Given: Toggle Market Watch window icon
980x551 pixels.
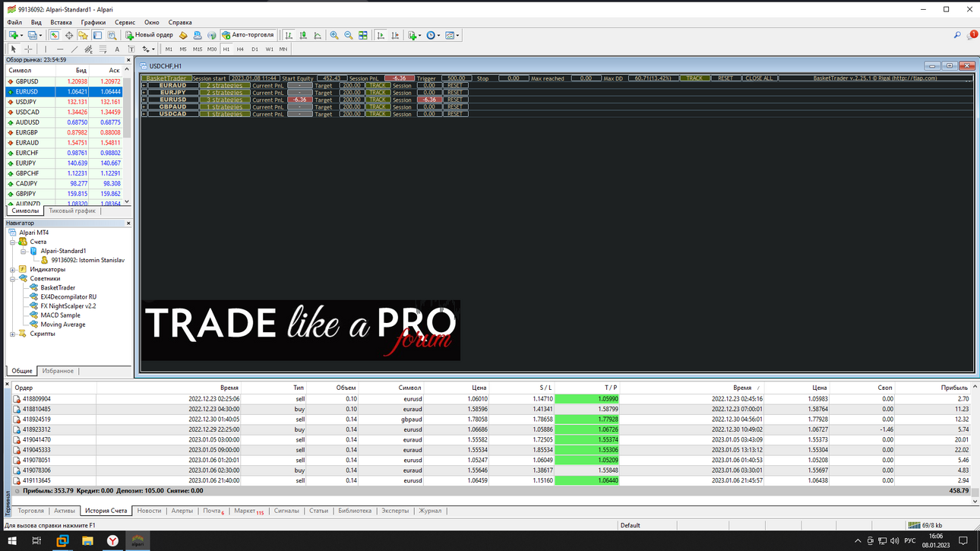Looking at the screenshot, I should click(55, 35).
